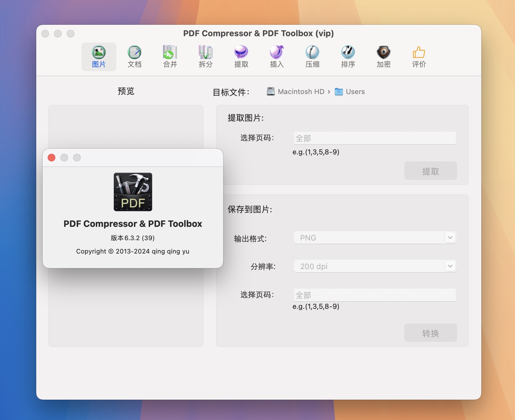Click the 选择页码 field under 提取图片

point(374,138)
